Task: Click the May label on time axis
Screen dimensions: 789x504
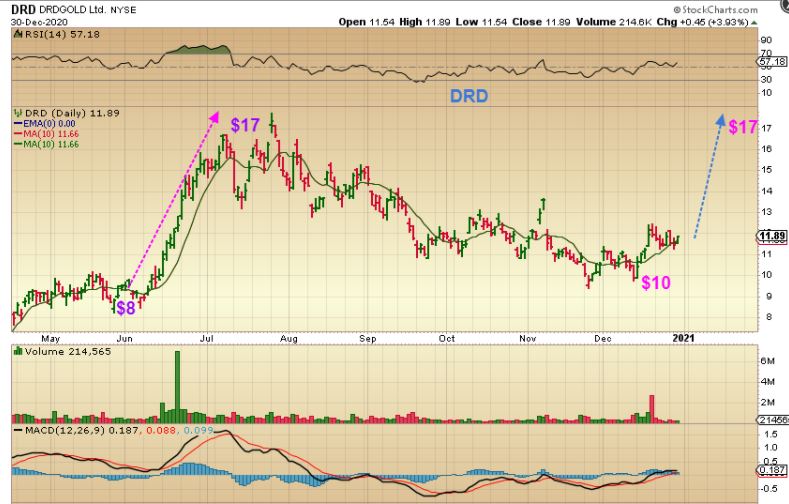Action: tap(50, 339)
